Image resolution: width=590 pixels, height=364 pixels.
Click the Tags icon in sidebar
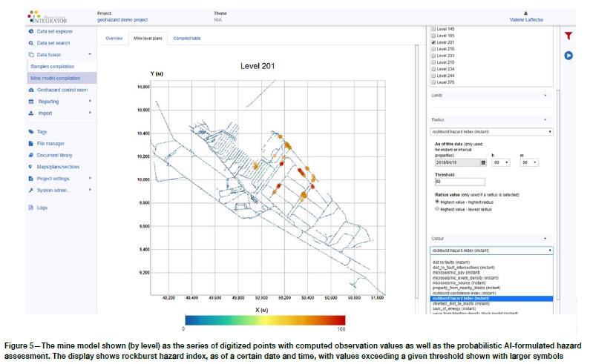30,131
